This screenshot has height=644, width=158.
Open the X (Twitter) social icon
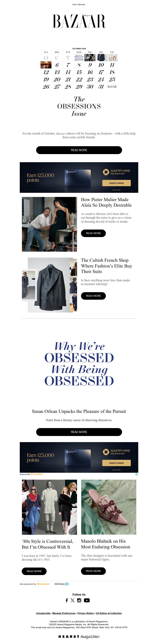click(x=72, y=600)
